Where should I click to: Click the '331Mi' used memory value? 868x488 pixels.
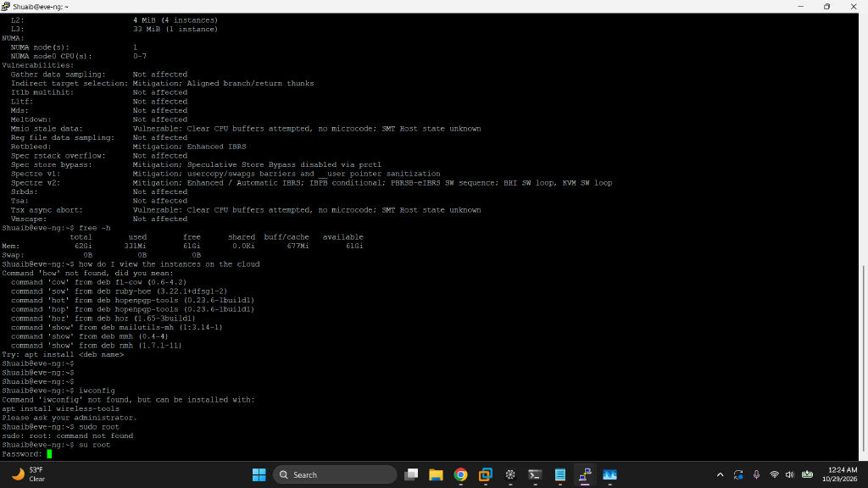(x=135, y=247)
